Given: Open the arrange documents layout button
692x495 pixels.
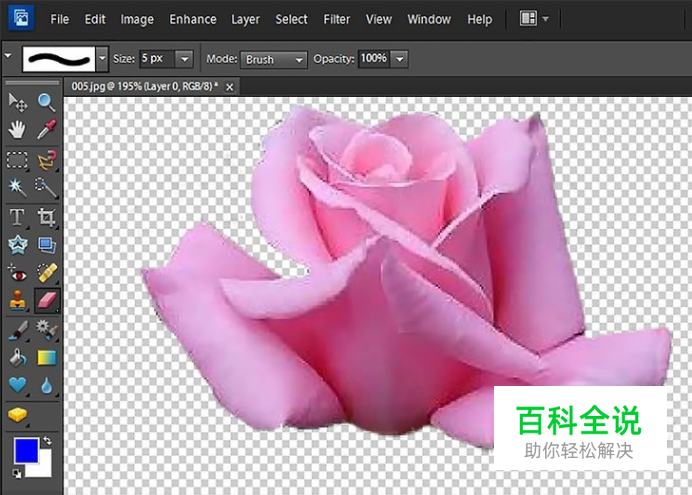Looking at the screenshot, I should (x=528, y=19).
